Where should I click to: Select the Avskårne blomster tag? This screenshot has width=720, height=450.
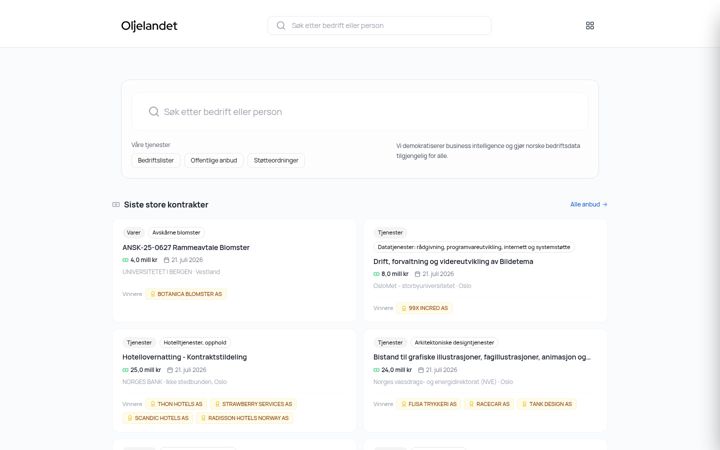(x=176, y=233)
